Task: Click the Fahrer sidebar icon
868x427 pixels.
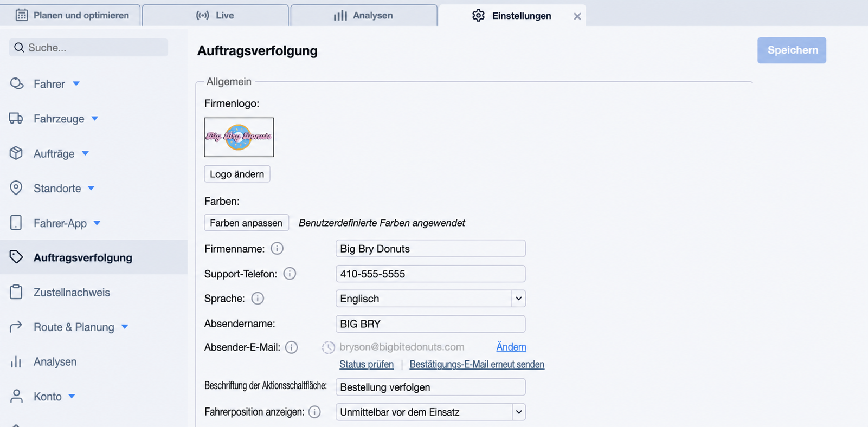Action: [x=17, y=83]
